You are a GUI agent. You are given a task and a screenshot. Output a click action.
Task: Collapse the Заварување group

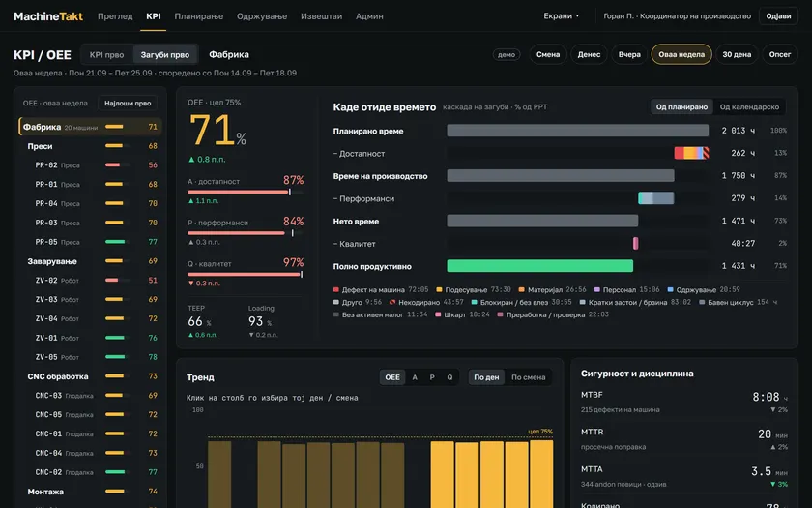point(90,261)
